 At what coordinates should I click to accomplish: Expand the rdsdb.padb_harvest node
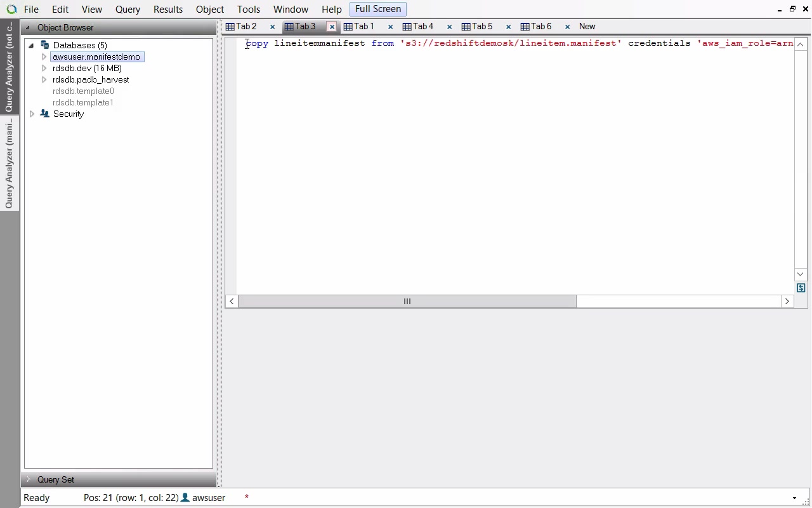point(44,79)
